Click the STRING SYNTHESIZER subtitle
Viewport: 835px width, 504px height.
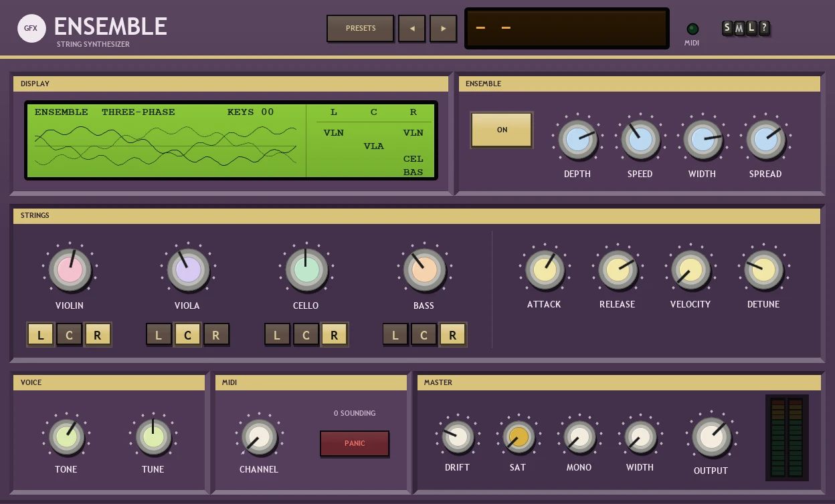coord(93,44)
